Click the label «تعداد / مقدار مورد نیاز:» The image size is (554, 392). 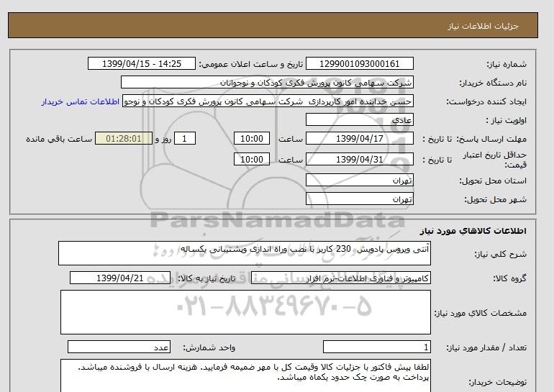486,348
